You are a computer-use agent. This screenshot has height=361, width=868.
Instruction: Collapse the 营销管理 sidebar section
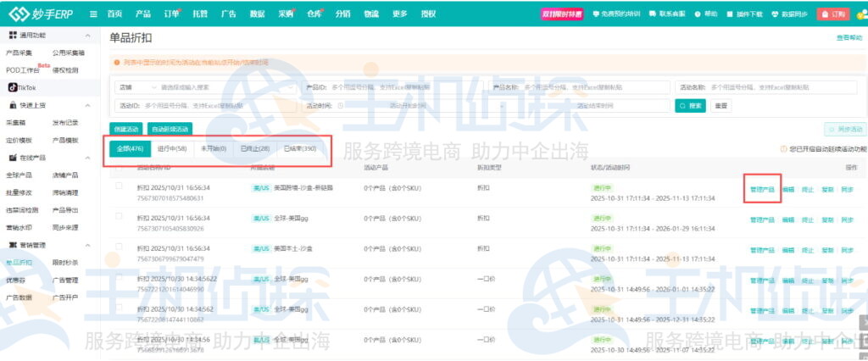click(87, 245)
